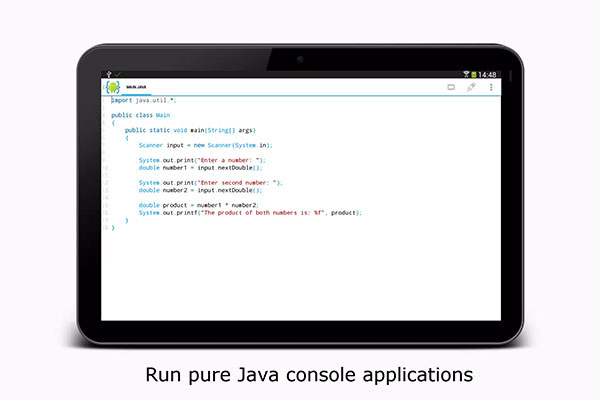Open the three-dot overflow menu

[x=491, y=87]
